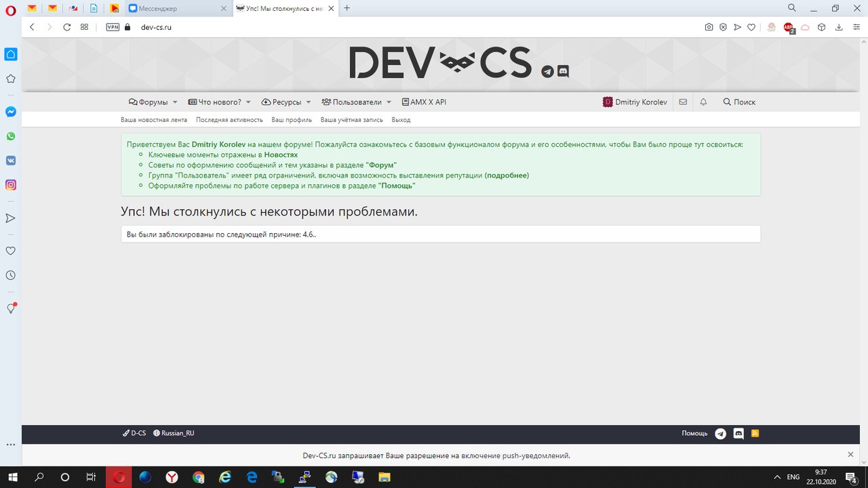Open Facebook Messenger in Opera sidebar
The image size is (868, 488).
tap(11, 112)
